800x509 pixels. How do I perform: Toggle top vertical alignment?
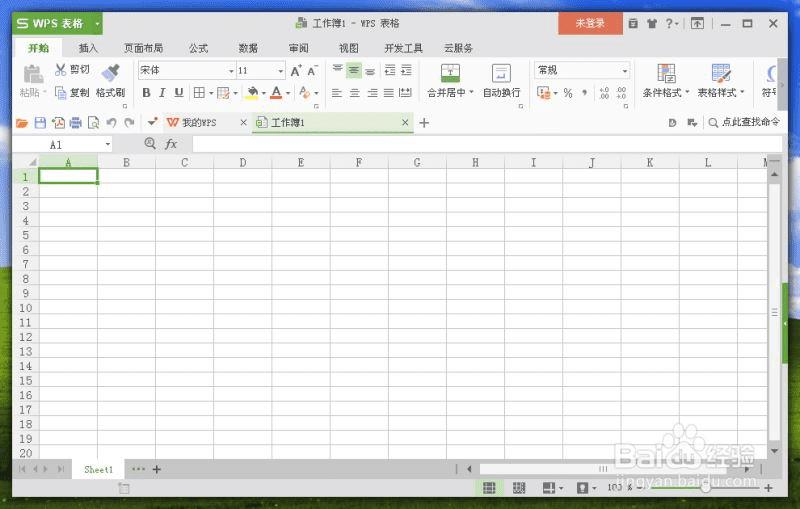(x=337, y=70)
